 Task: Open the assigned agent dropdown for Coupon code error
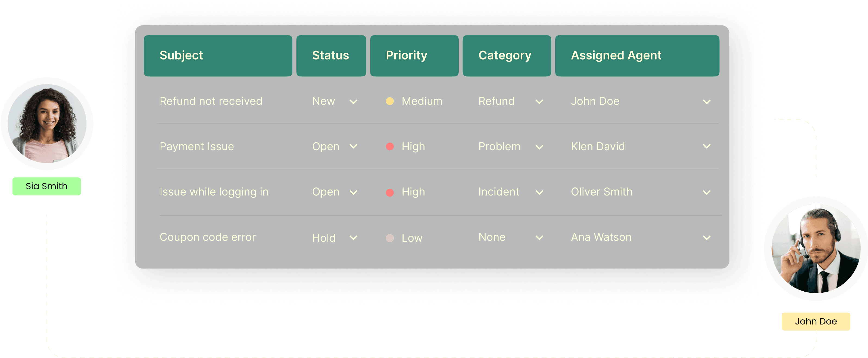tap(707, 237)
